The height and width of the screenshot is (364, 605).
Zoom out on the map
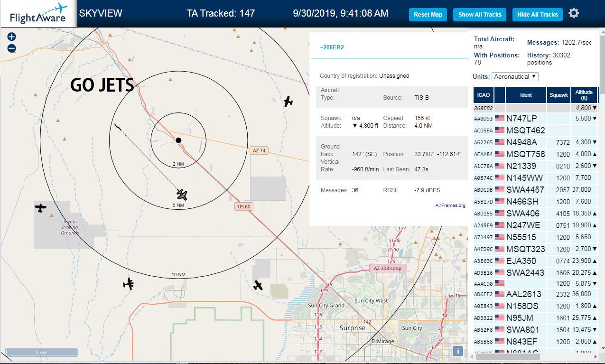point(12,48)
